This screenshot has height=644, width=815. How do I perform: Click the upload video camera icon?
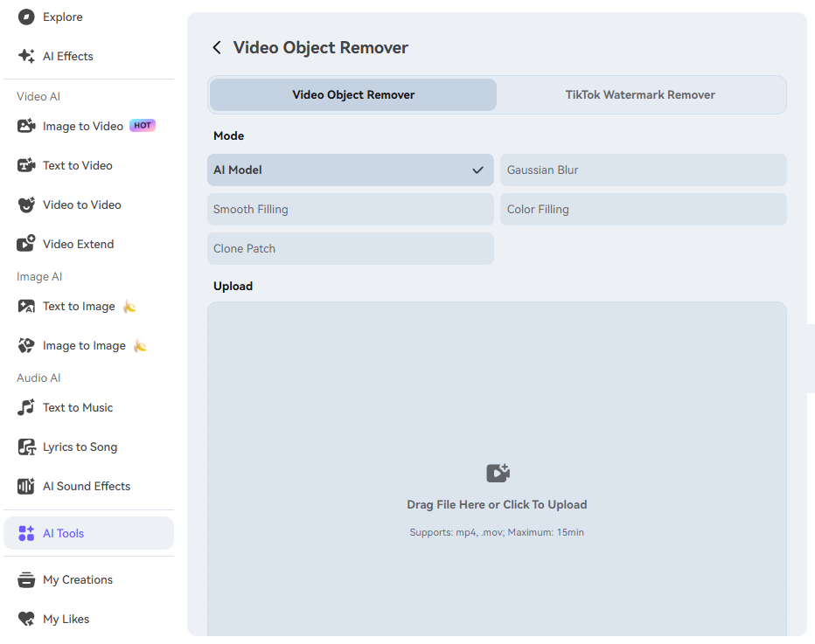pyautogui.click(x=498, y=473)
